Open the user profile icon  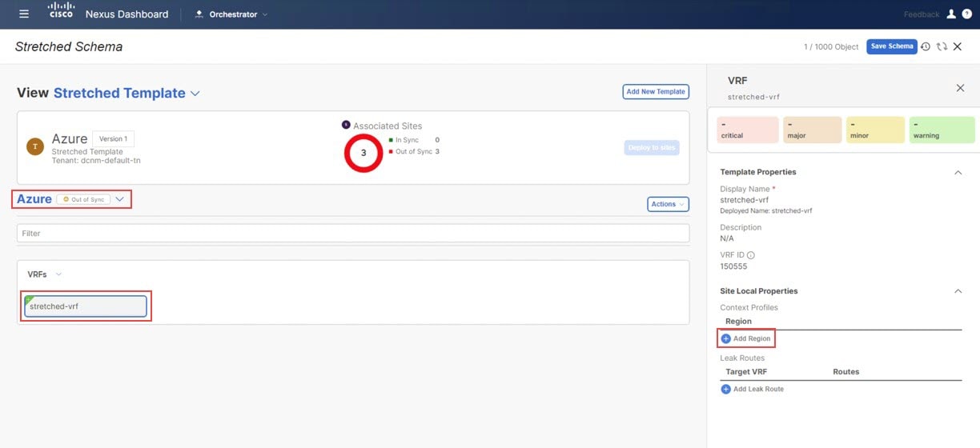[x=951, y=14]
